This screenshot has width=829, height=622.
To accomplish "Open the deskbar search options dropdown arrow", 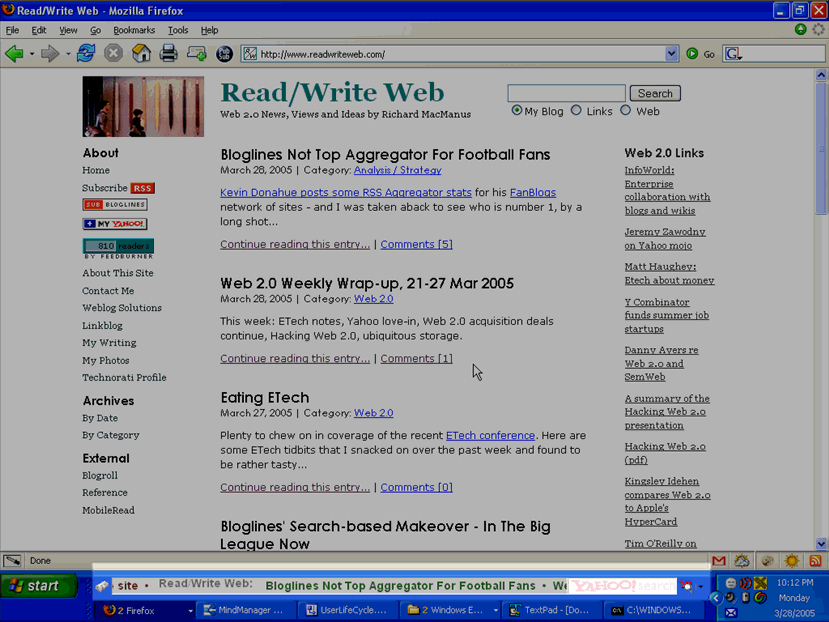I will pos(701,587).
